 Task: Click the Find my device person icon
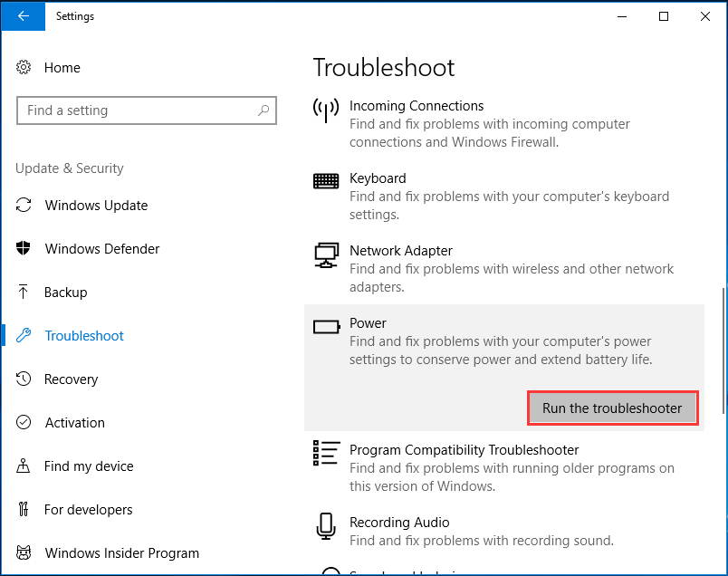tap(24, 466)
